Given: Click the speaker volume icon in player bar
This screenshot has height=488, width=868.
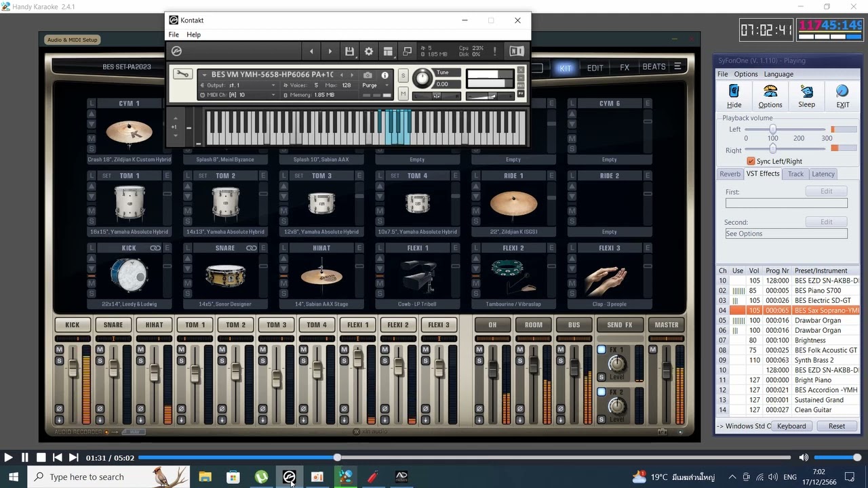Looking at the screenshot, I should [x=804, y=457].
